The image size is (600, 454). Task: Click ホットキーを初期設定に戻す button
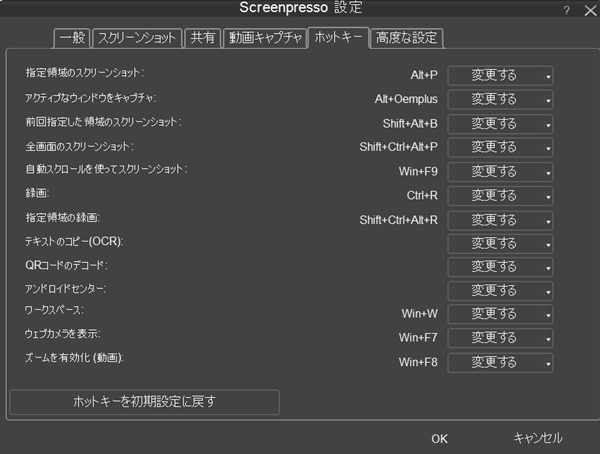pyautogui.click(x=145, y=402)
